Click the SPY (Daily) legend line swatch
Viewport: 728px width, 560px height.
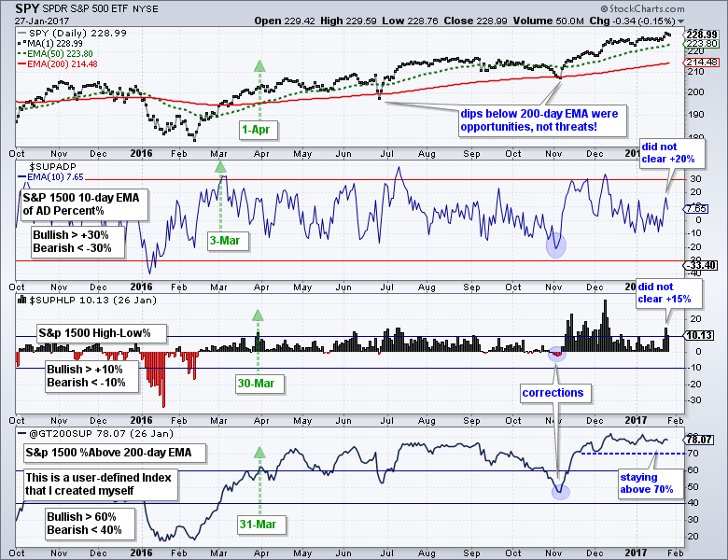[21, 34]
